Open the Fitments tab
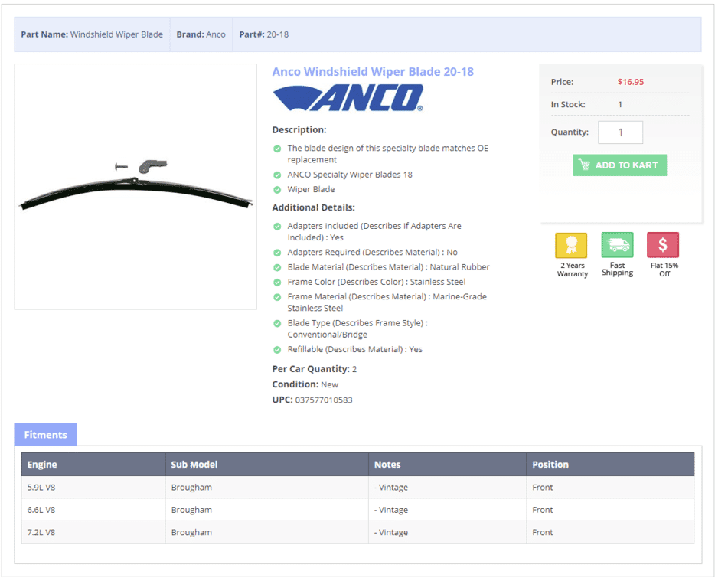This screenshot has width=728, height=588. tap(46, 435)
